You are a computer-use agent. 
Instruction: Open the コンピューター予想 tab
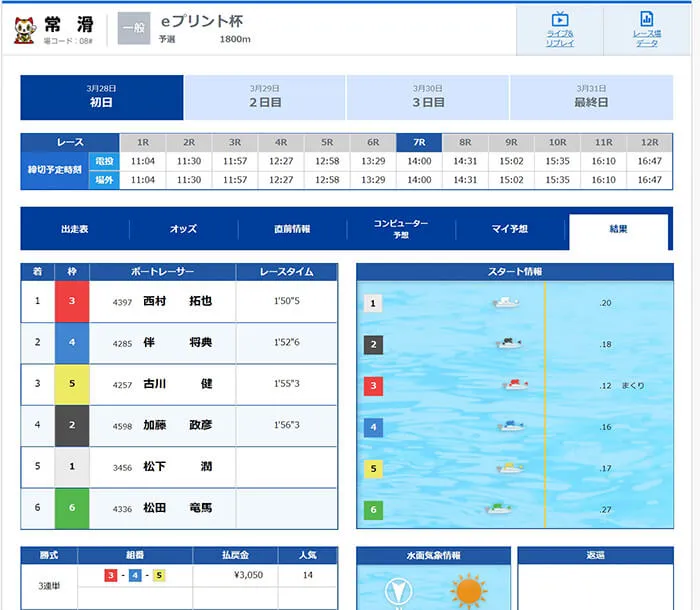click(401, 229)
